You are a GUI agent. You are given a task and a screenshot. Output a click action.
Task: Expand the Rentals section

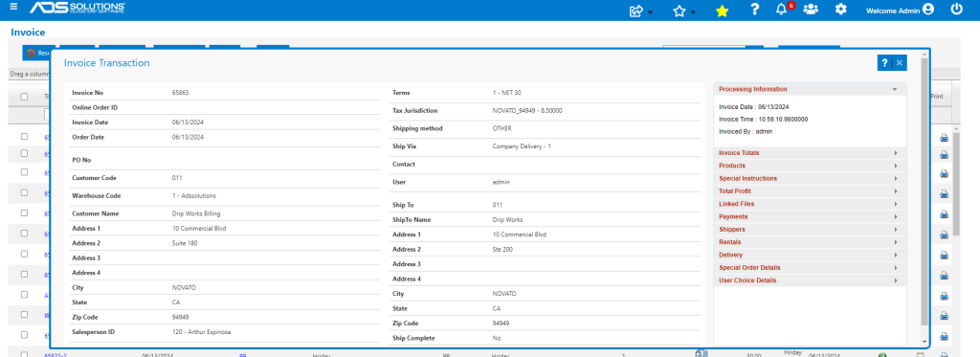tap(810, 242)
